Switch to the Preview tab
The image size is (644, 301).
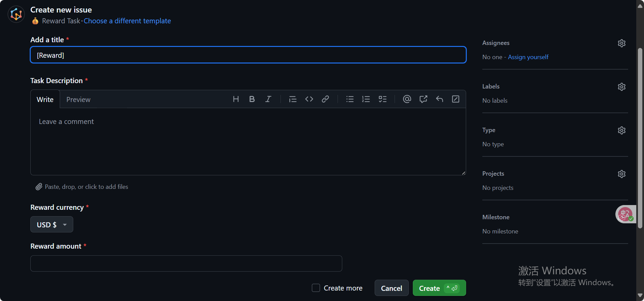pos(78,100)
